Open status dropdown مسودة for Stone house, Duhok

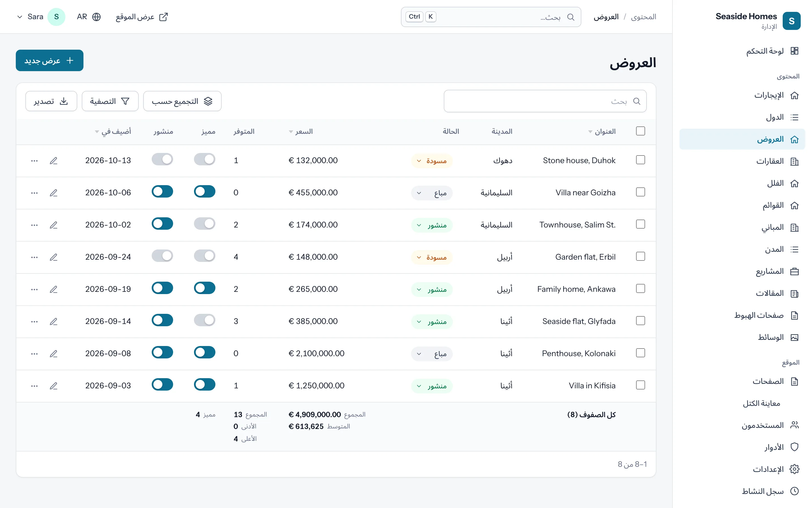(x=432, y=161)
